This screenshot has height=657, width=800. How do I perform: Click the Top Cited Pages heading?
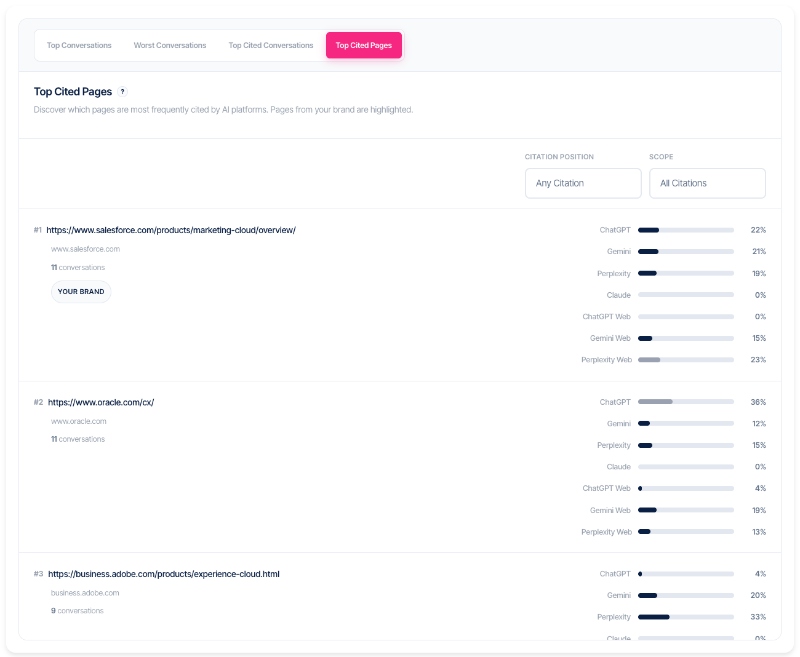click(73, 92)
